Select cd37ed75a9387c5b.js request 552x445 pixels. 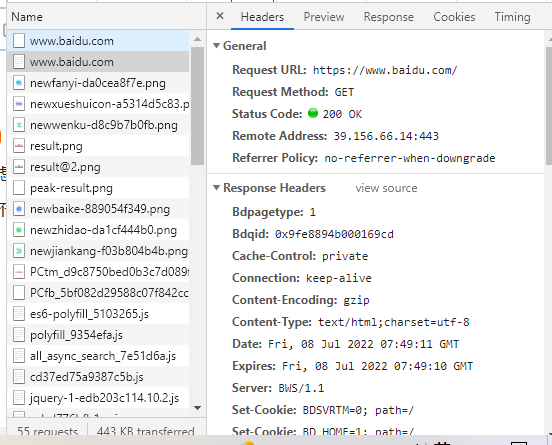click(98, 377)
